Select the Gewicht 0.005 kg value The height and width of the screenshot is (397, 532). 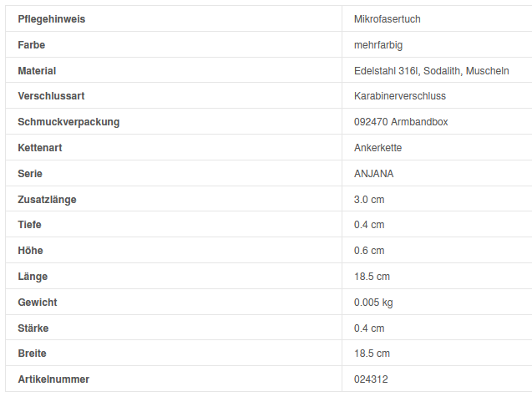373,302
